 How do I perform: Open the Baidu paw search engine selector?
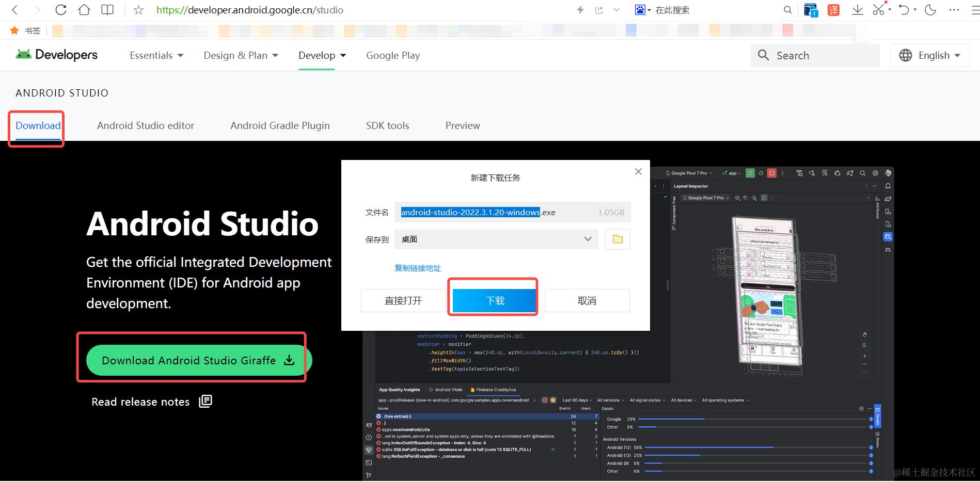pos(642,10)
